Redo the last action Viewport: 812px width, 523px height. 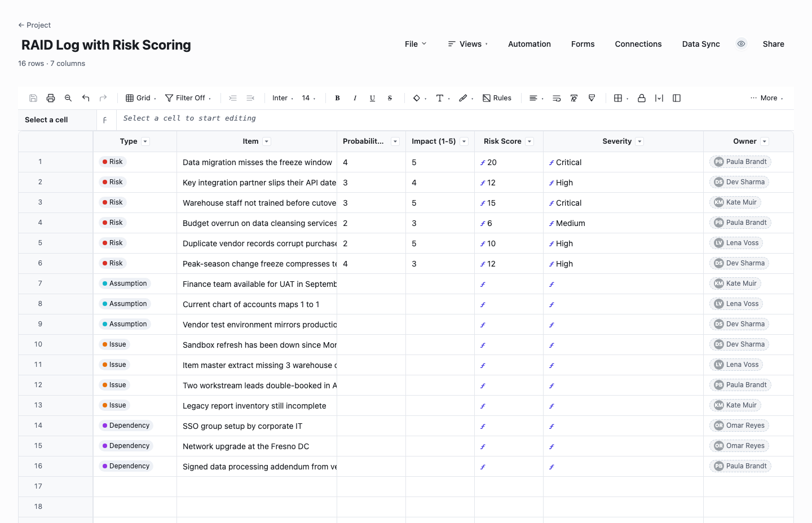point(103,98)
